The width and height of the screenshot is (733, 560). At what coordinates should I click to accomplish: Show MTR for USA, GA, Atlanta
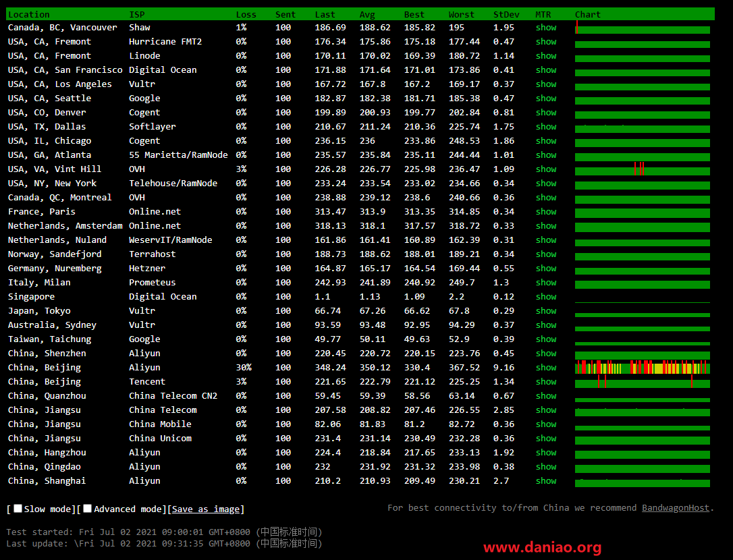546,155
